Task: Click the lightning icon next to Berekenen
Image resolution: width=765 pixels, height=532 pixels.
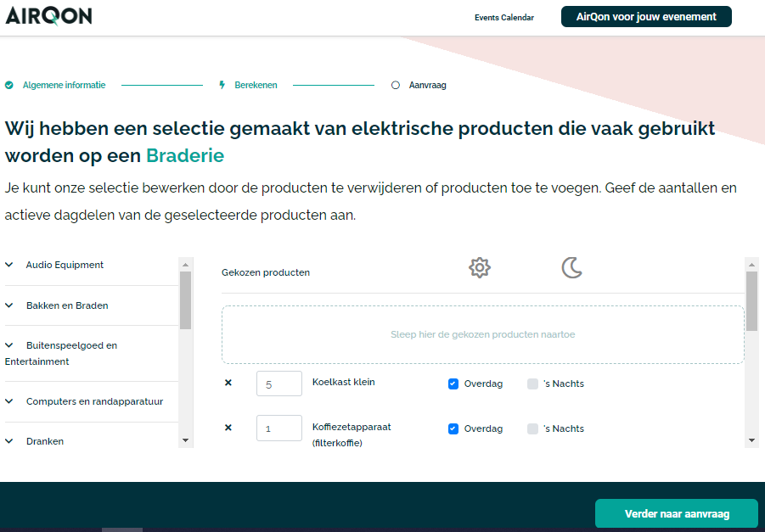Action: click(222, 84)
